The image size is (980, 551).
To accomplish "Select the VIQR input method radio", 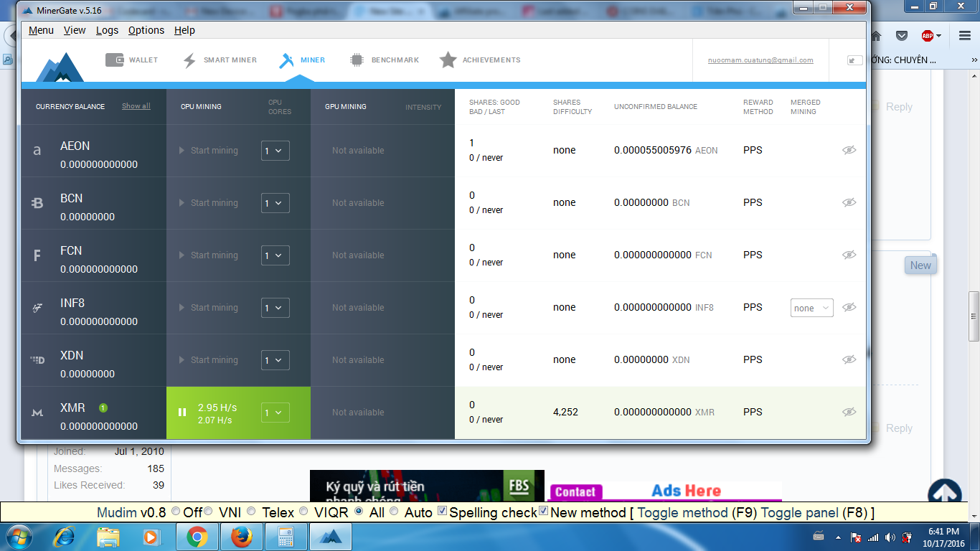I will pyautogui.click(x=304, y=512).
